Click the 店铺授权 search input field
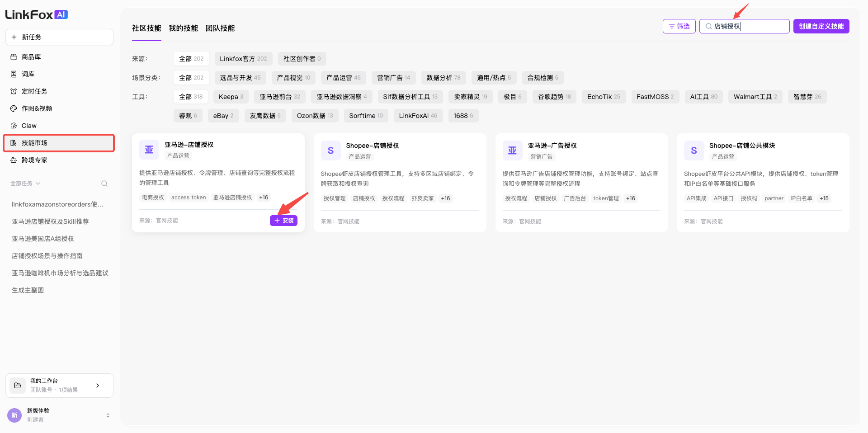This screenshot has height=433, width=868. [x=744, y=26]
